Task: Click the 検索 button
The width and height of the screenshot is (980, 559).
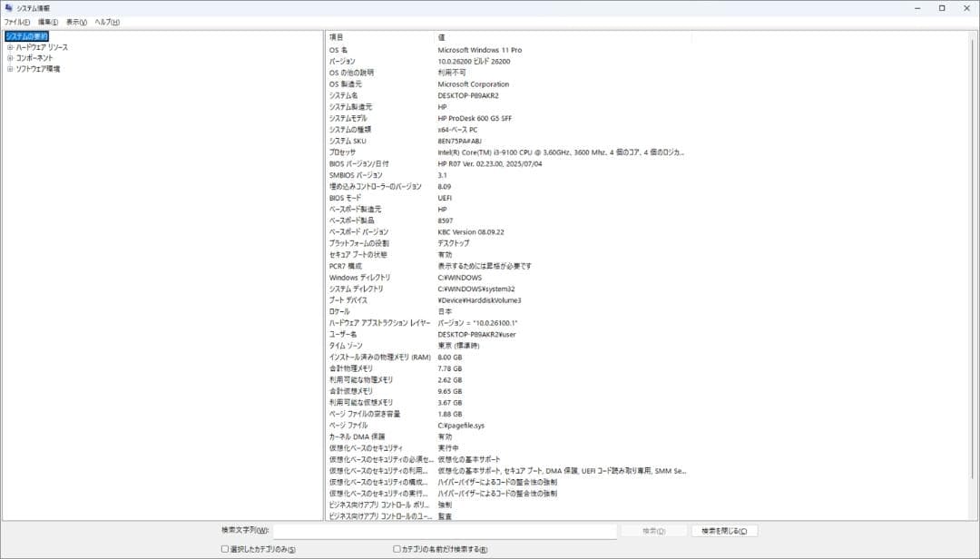Action: (653, 530)
